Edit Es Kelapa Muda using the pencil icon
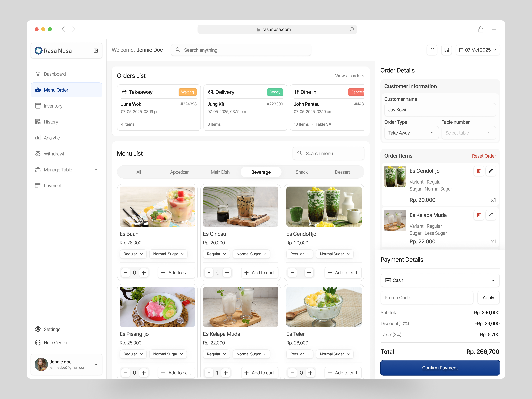Viewport: 532px width, 399px height. click(x=491, y=215)
